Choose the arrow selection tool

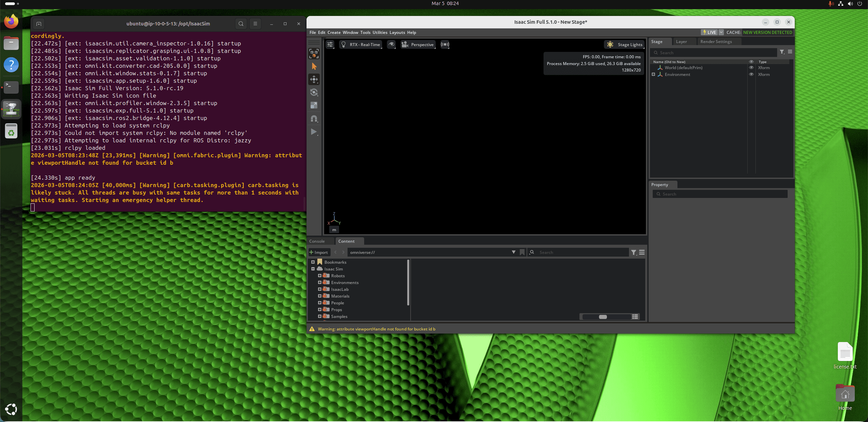[x=314, y=66]
